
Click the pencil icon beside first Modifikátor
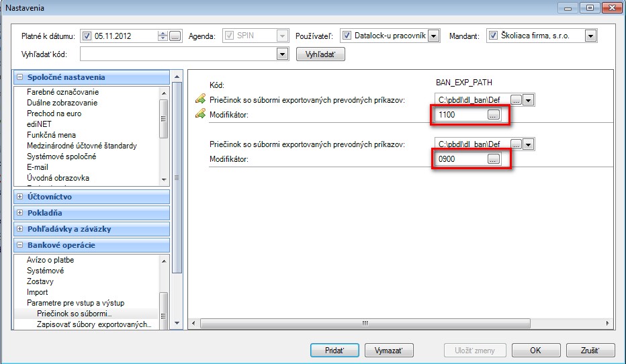(x=200, y=114)
